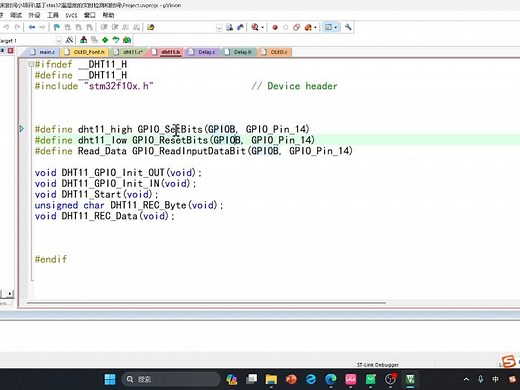The image size is (520, 390).
Task: Click the editor horizontal scrollbar
Action: [x=206, y=303]
